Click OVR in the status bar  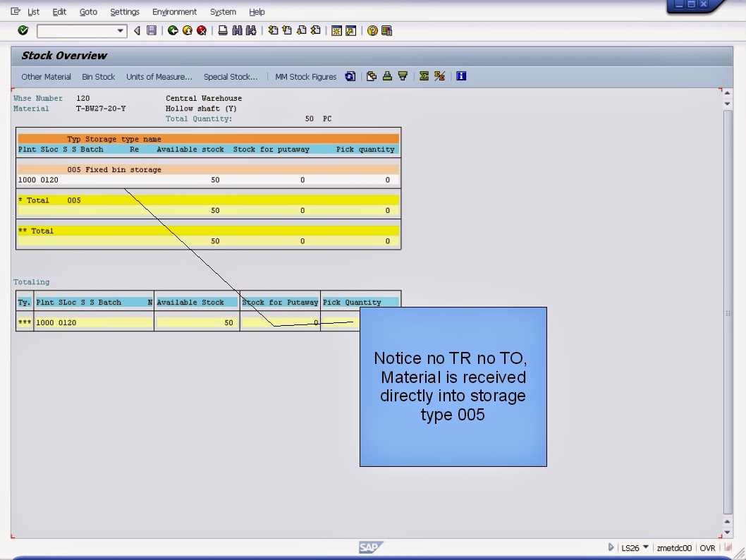pyautogui.click(x=707, y=547)
